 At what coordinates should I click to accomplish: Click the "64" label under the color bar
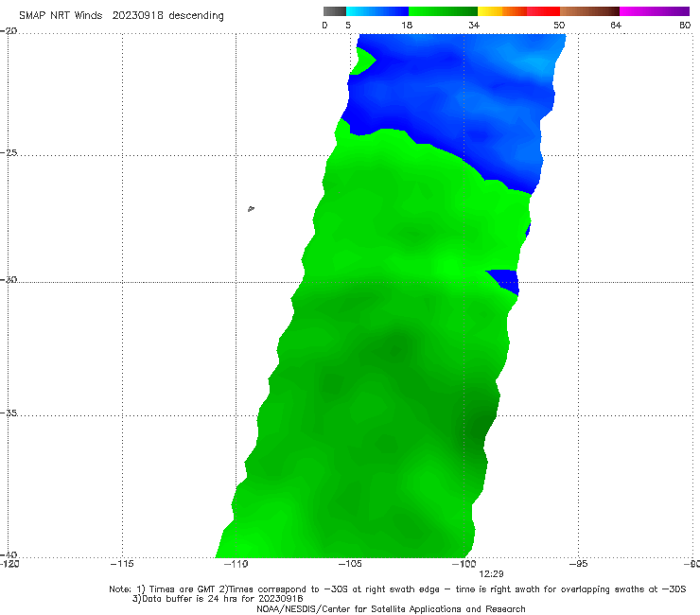[616, 26]
